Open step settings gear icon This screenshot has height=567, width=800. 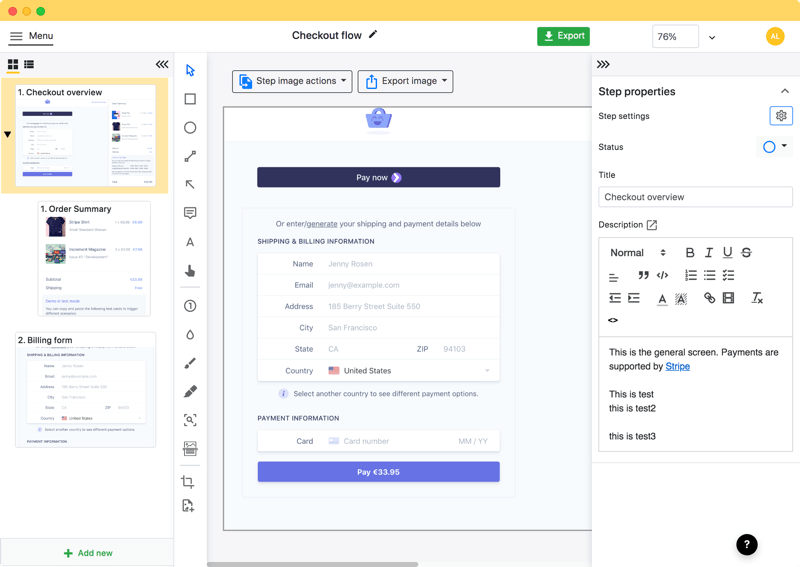click(781, 116)
